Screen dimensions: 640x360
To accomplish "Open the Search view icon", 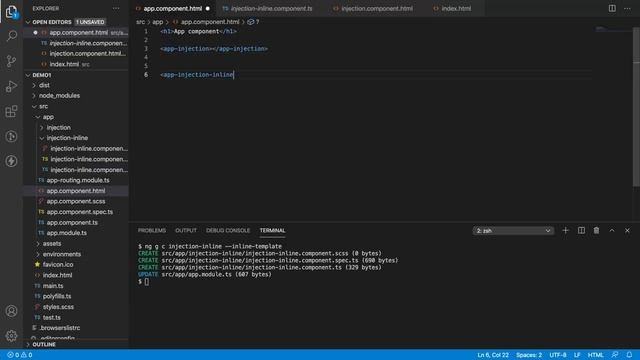I will [11, 36].
